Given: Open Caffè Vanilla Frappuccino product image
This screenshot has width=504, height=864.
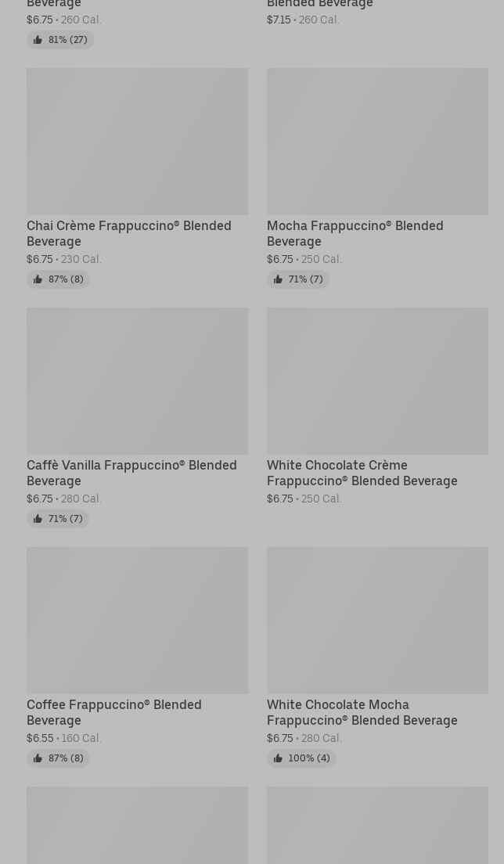Looking at the screenshot, I should tap(138, 381).
